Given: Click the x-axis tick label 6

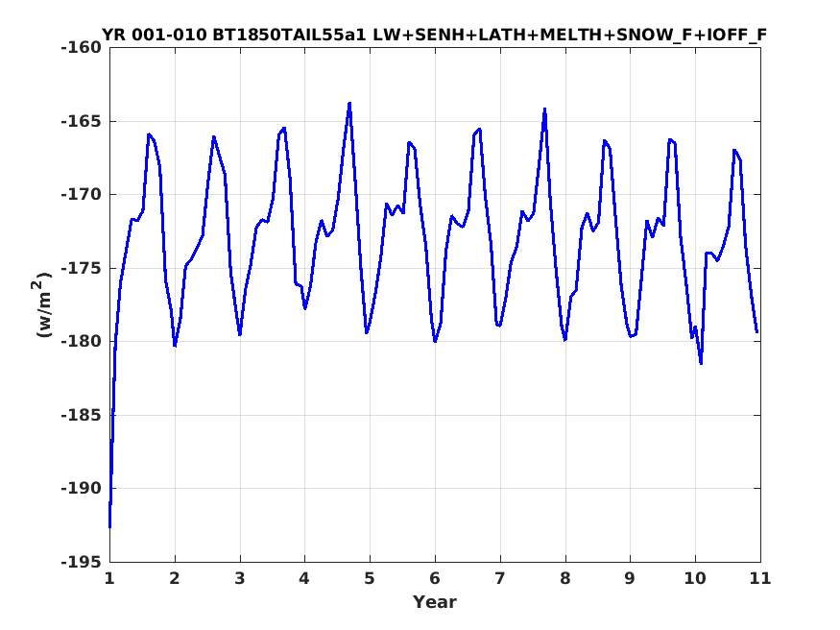Looking at the screenshot, I should click(x=435, y=578).
